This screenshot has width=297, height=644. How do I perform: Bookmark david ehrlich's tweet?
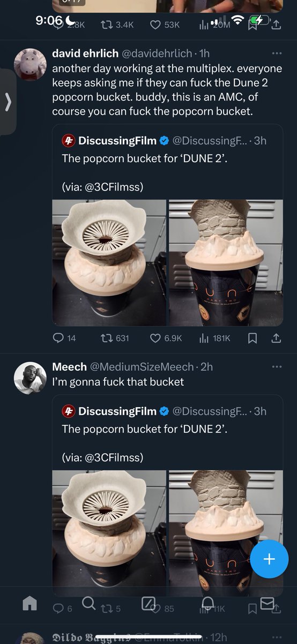(x=253, y=338)
